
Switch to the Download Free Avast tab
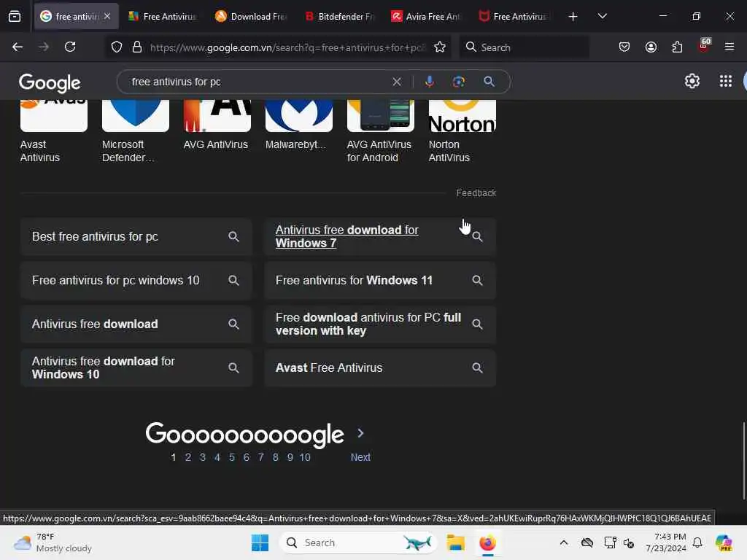pyautogui.click(x=251, y=16)
